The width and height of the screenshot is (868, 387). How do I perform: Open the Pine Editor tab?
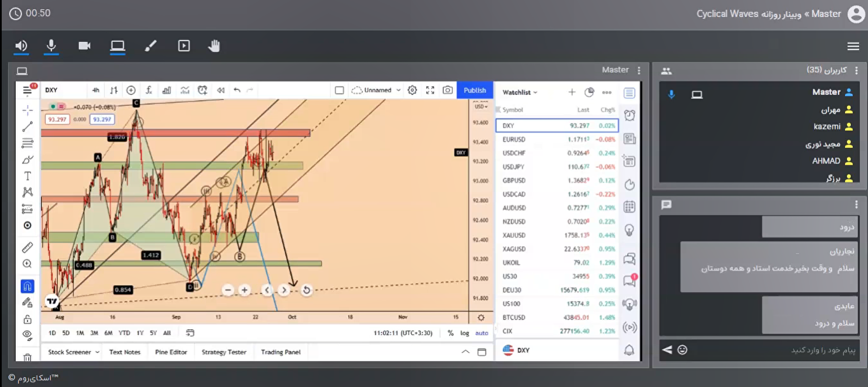[171, 352]
